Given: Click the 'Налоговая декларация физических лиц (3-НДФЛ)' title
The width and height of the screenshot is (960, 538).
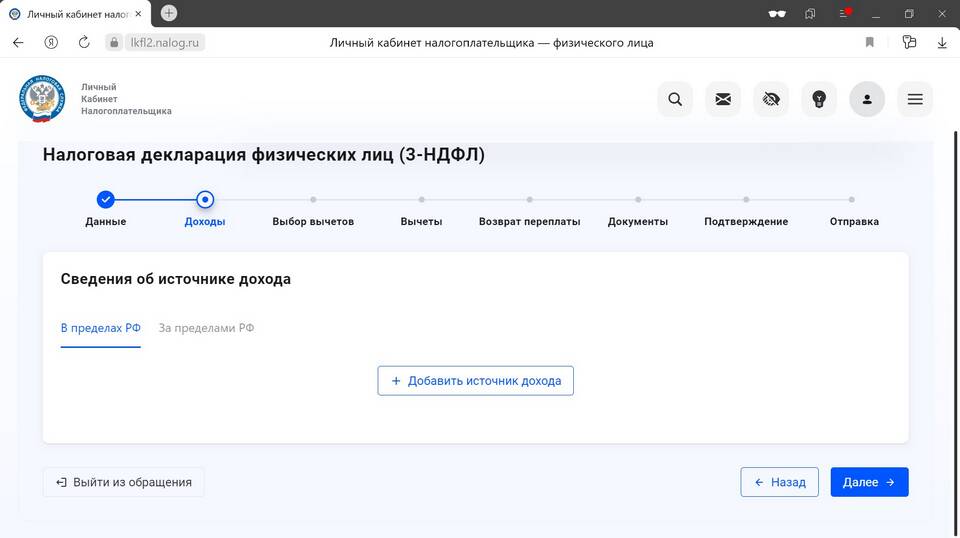Looking at the screenshot, I should pyautogui.click(x=264, y=155).
